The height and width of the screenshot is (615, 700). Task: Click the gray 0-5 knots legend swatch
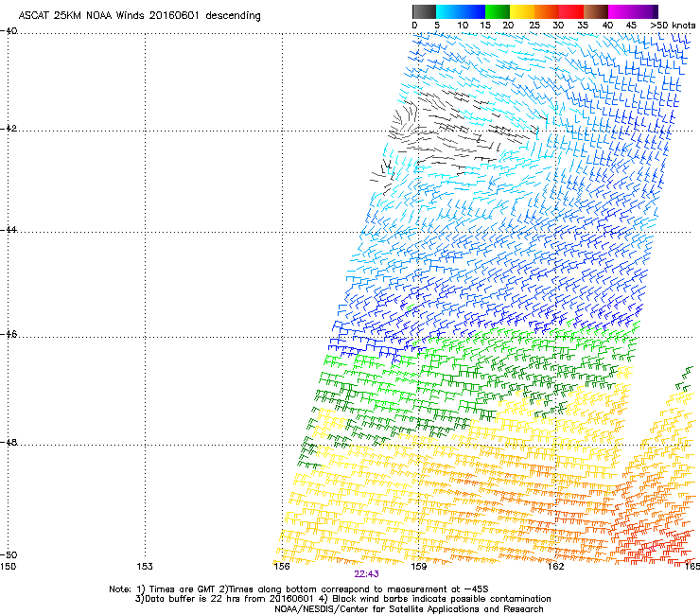[x=424, y=11]
